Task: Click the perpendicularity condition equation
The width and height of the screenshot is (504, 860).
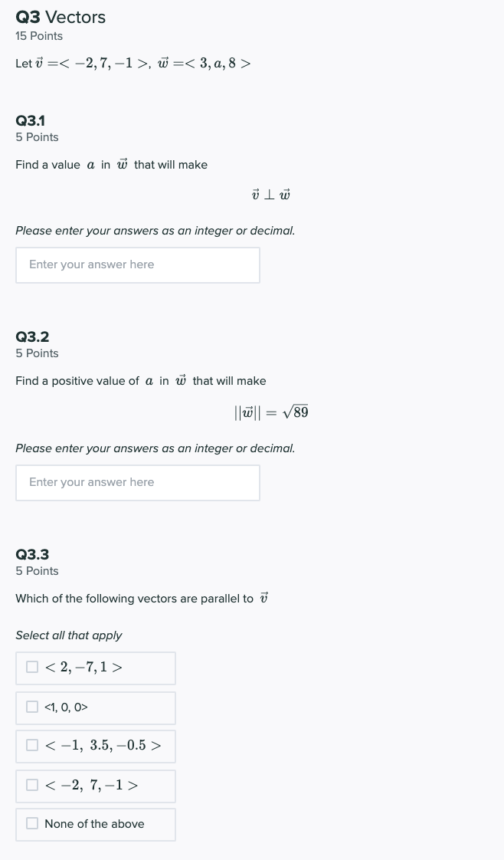Action: [270, 194]
